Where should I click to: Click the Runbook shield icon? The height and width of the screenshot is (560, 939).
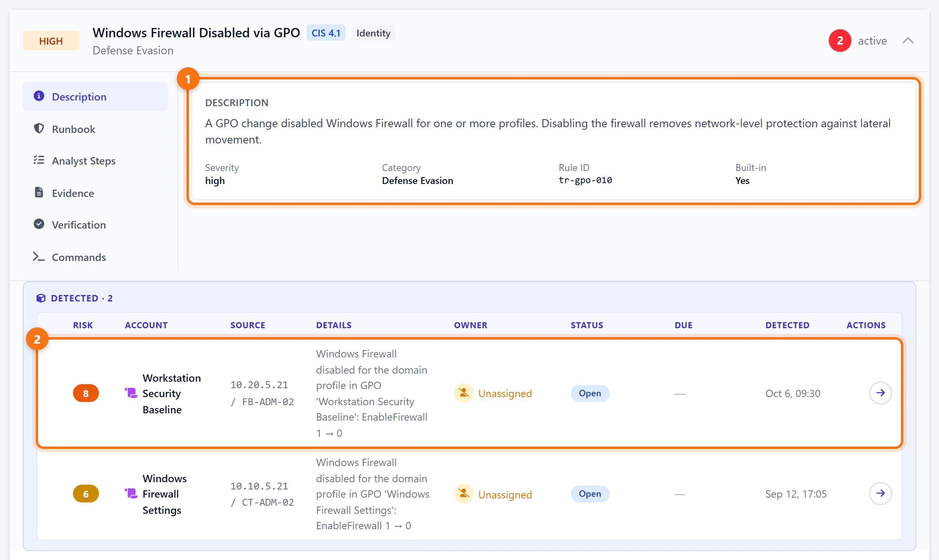coord(39,128)
